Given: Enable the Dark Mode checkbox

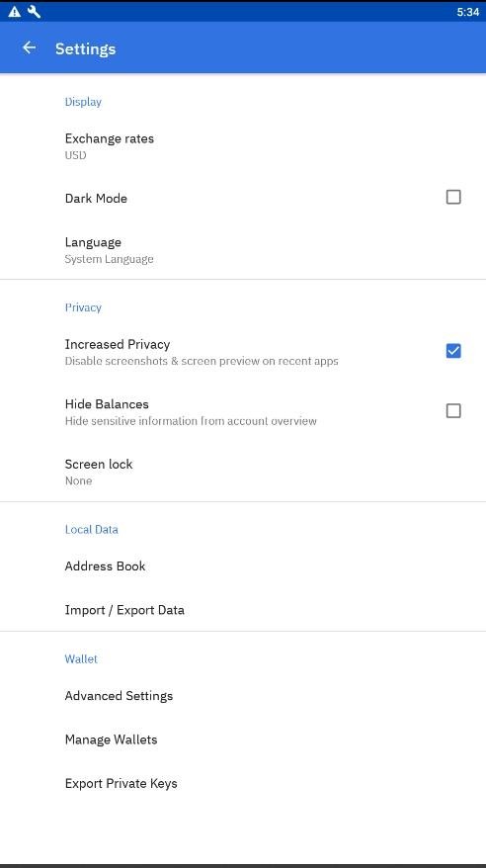Looking at the screenshot, I should point(452,197).
